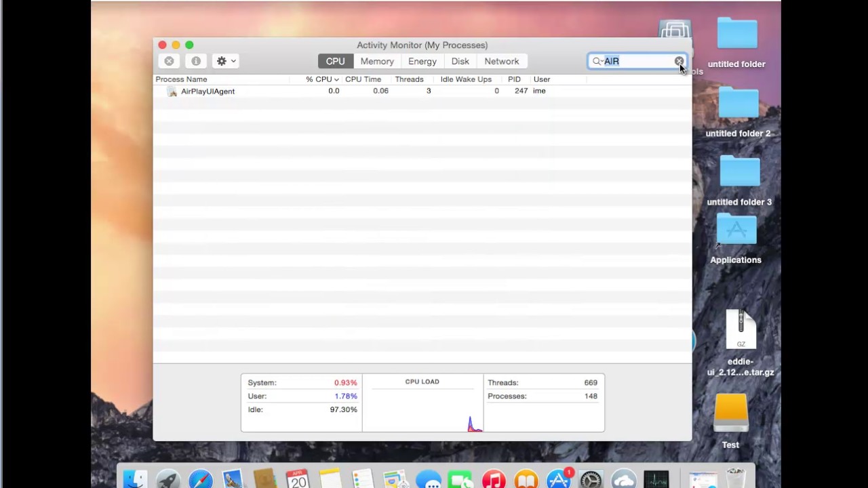Select the AirPlayUIAgent process row
Screen dimensions: 868x488
click(x=422, y=91)
